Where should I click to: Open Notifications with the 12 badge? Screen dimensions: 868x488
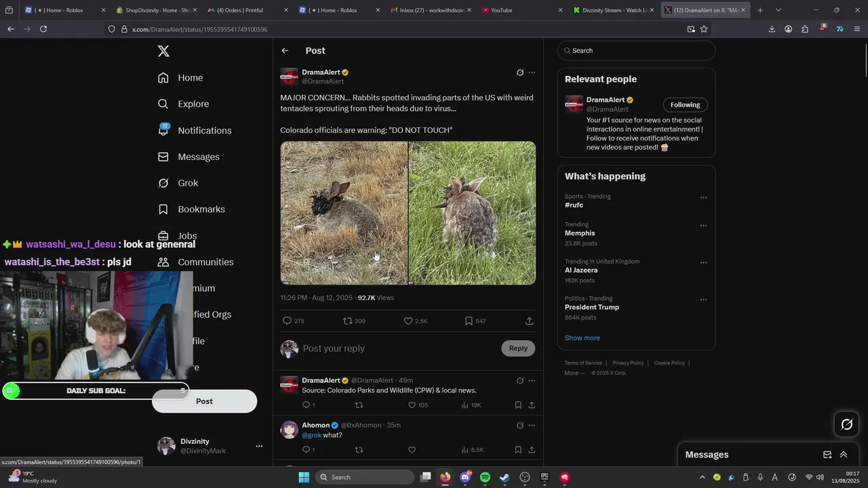click(x=195, y=130)
